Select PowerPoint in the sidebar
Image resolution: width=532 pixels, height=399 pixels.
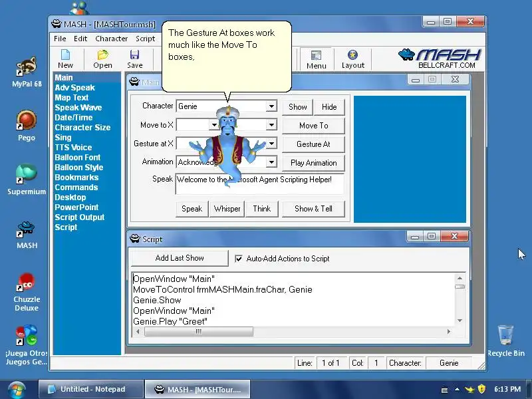[76, 207]
